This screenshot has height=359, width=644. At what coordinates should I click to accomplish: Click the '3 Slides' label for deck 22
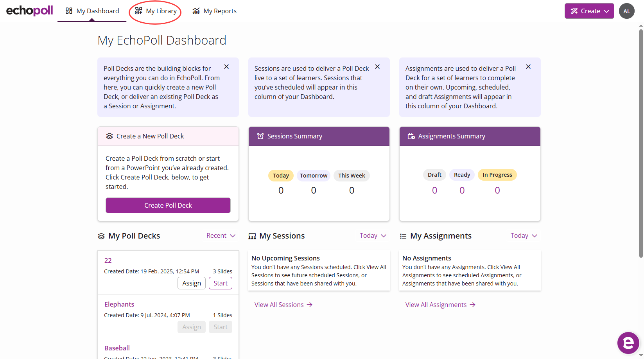[x=222, y=271]
